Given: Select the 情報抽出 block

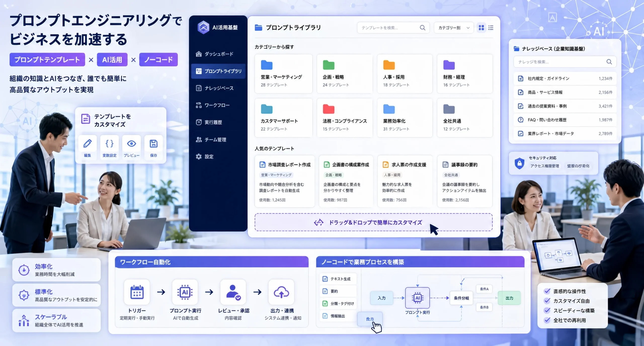Looking at the screenshot, I should click(x=338, y=316).
